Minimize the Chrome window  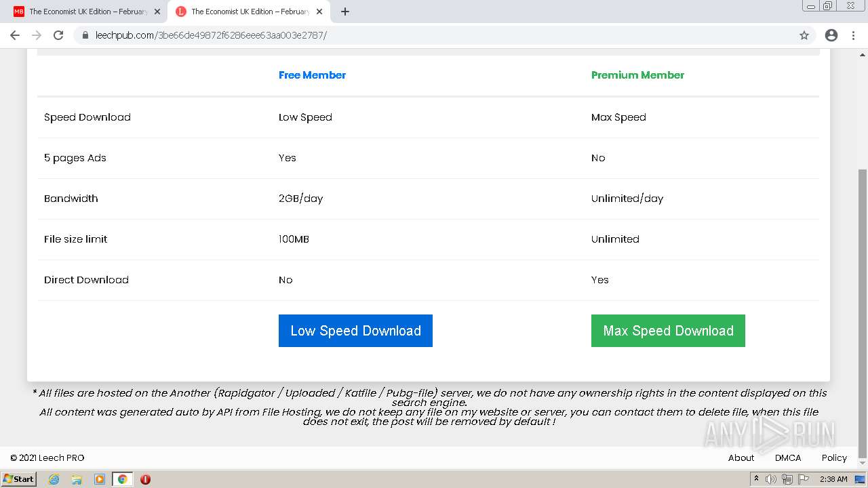(810, 5)
